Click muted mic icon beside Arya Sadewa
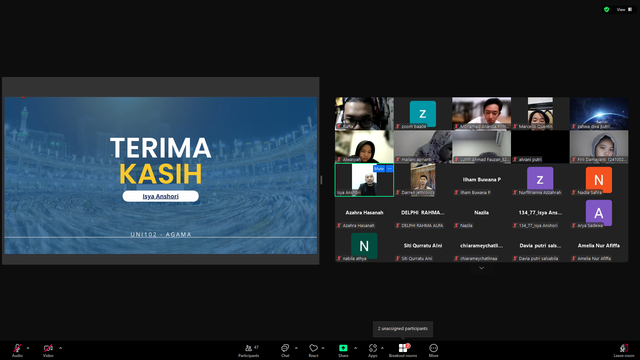 pos(574,225)
